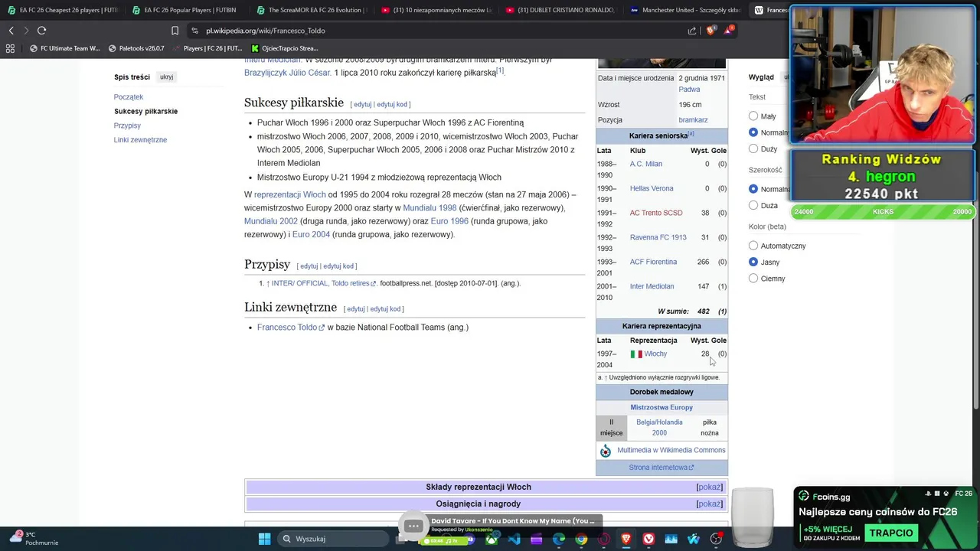This screenshot has height=551, width=980.
Task: Select 'Duży' text size option
Action: pos(753,148)
